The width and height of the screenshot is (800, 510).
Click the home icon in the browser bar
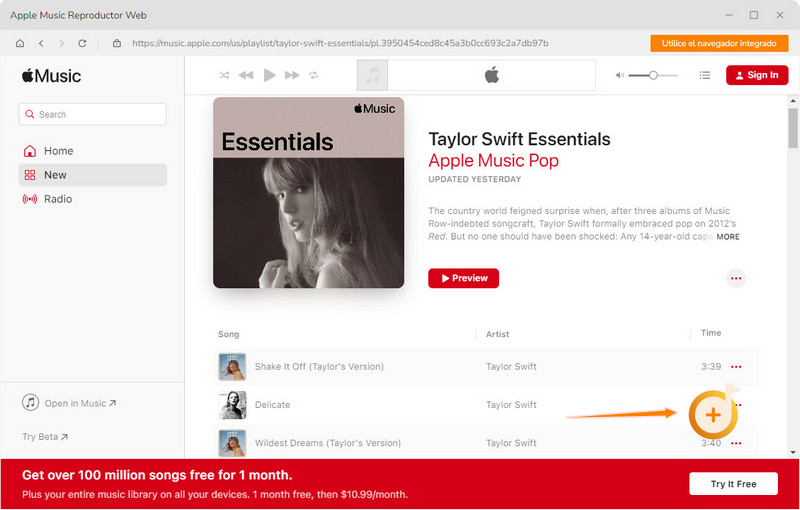click(x=20, y=43)
